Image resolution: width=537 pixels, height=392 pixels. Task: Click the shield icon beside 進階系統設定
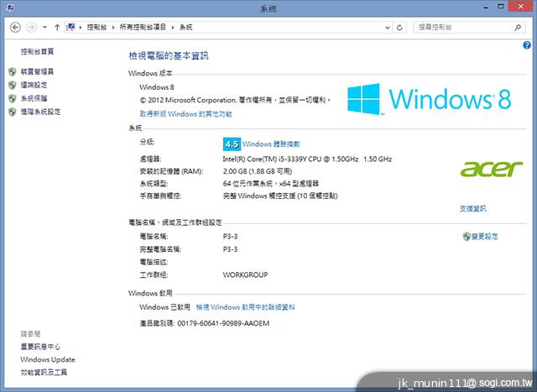[x=13, y=112]
